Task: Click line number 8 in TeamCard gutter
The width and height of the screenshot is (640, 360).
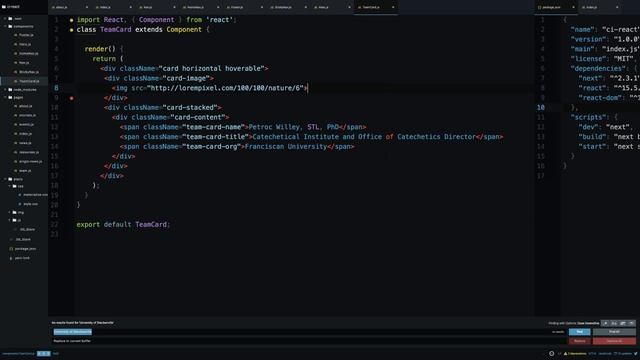Action: pos(56,88)
